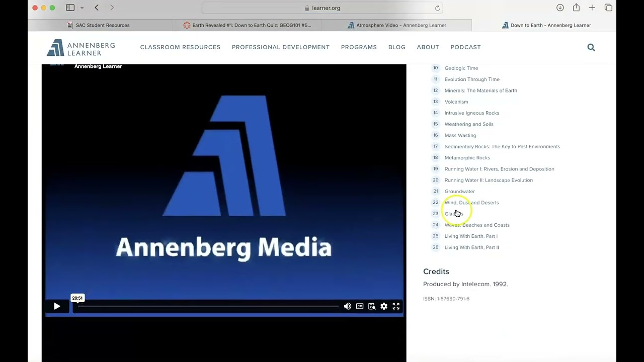Show the tab overview

(x=608, y=8)
